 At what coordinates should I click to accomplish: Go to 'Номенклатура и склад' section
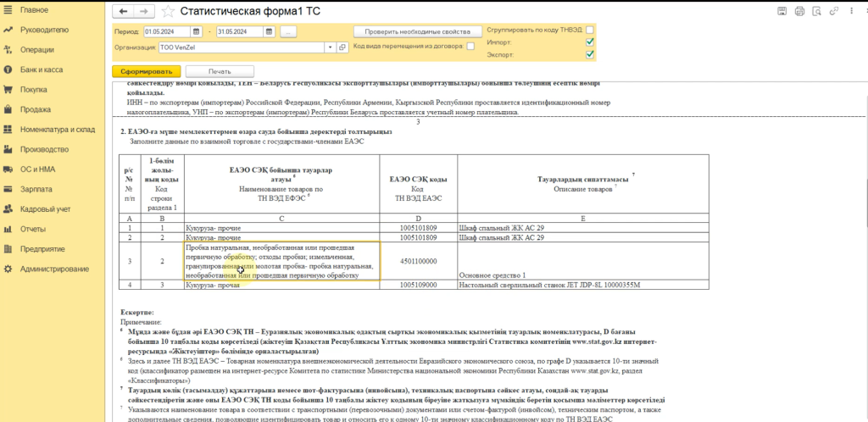click(58, 129)
